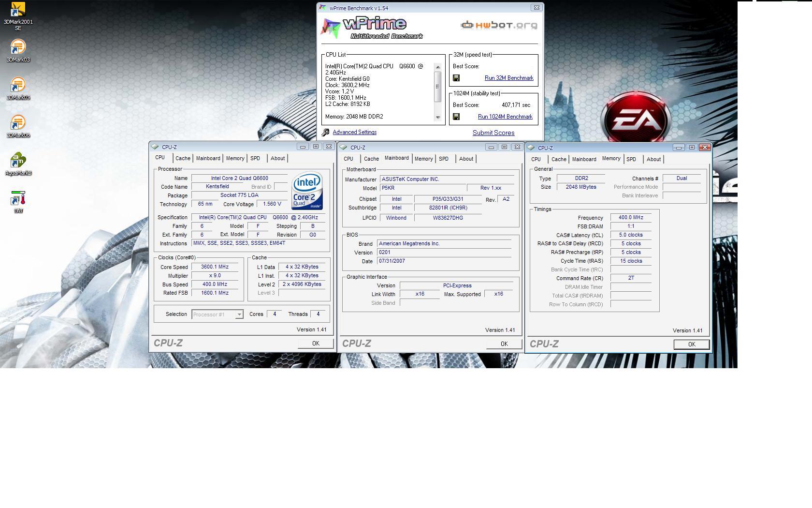Switch to Memory tab in left CPU-Z window
812x508 pixels.
[235, 158]
